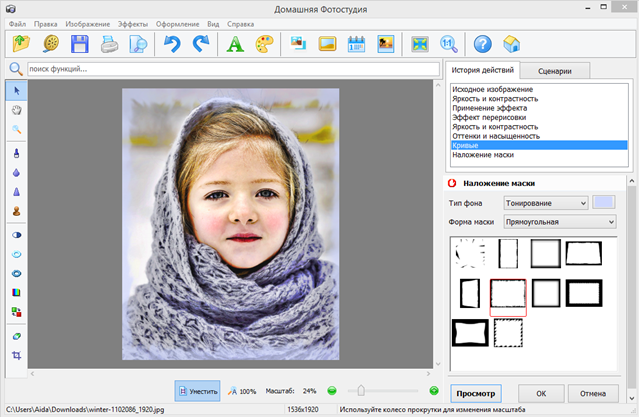Click the zoom scale slider handle
Viewport: 639px width, 417px height.
(361, 391)
